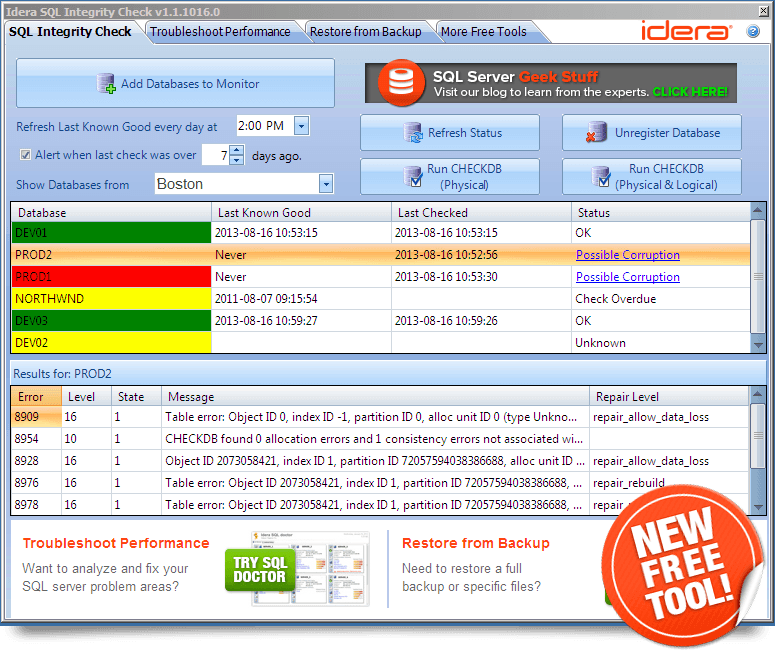The width and height of the screenshot is (775, 650).
Task: Click the Refresh Status icon
Action: point(413,133)
